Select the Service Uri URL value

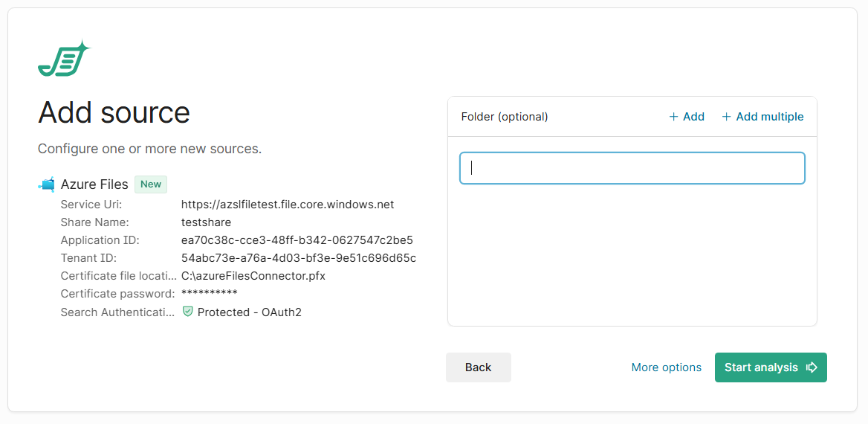coord(288,205)
